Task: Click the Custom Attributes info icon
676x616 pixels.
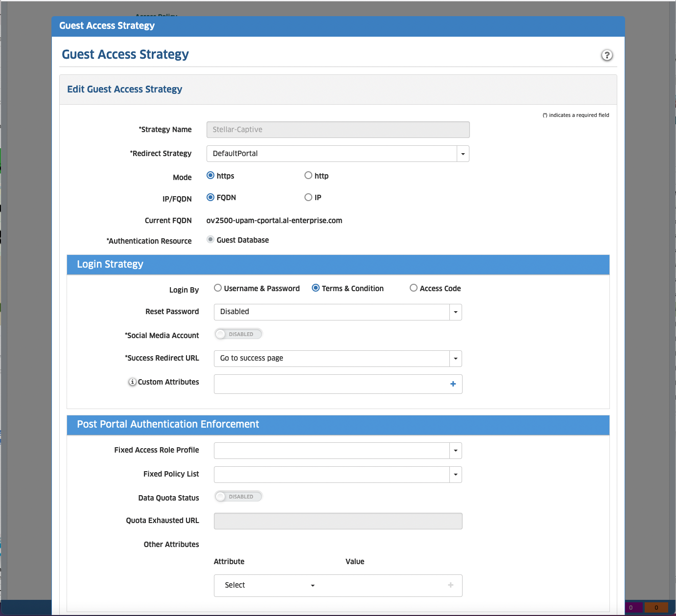Action: point(132,382)
